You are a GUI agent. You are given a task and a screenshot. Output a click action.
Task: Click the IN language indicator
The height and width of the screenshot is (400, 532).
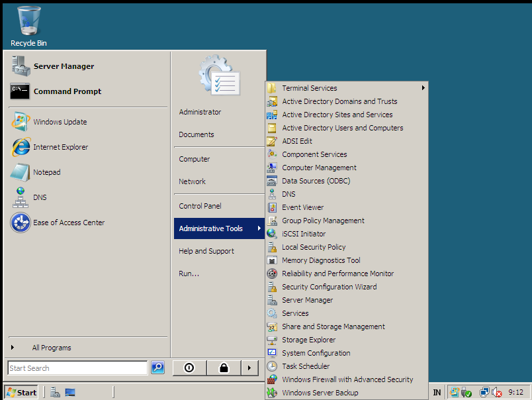[x=437, y=393]
